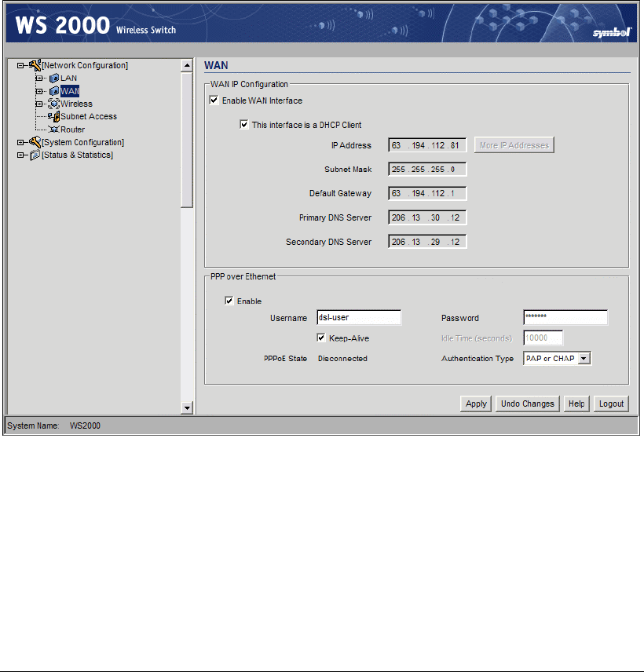The height and width of the screenshot is (672, 644).
Task: Click the Idle Time (seconds) field
Action: [543, 338]
